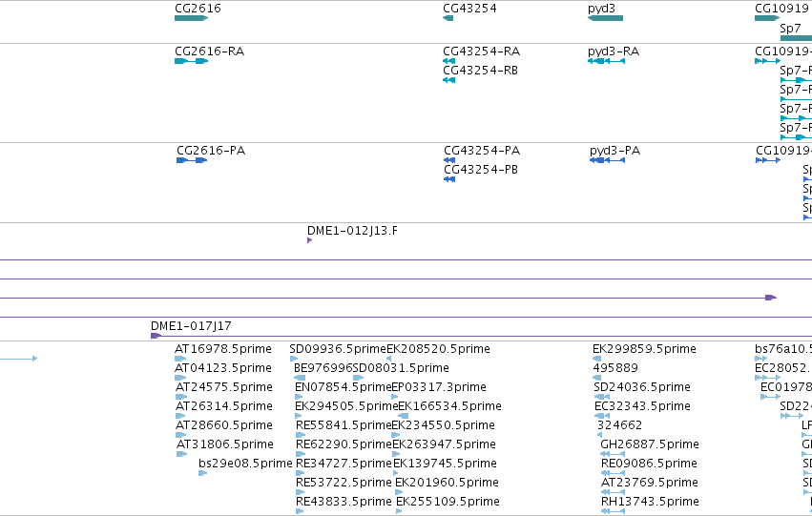812x516 pixels.
Task: Click EST RE09086.5prime
Action: tap(649, 464)
